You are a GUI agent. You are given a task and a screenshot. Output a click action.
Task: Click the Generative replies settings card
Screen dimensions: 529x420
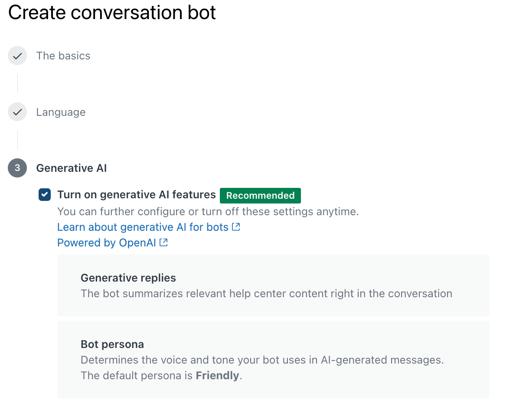pos(273,285)
